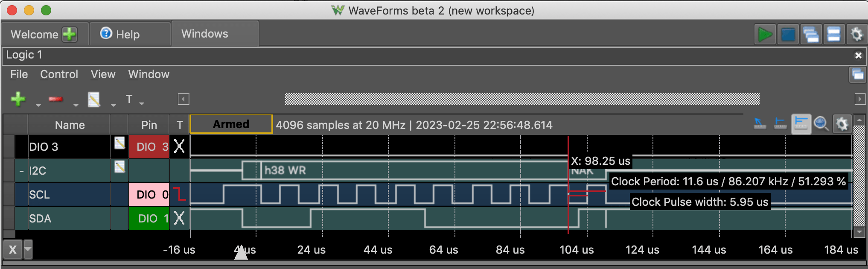The image size is (868, 269).
Task: Click the Logic 1 panel title
Action: (x=24, y=55)
